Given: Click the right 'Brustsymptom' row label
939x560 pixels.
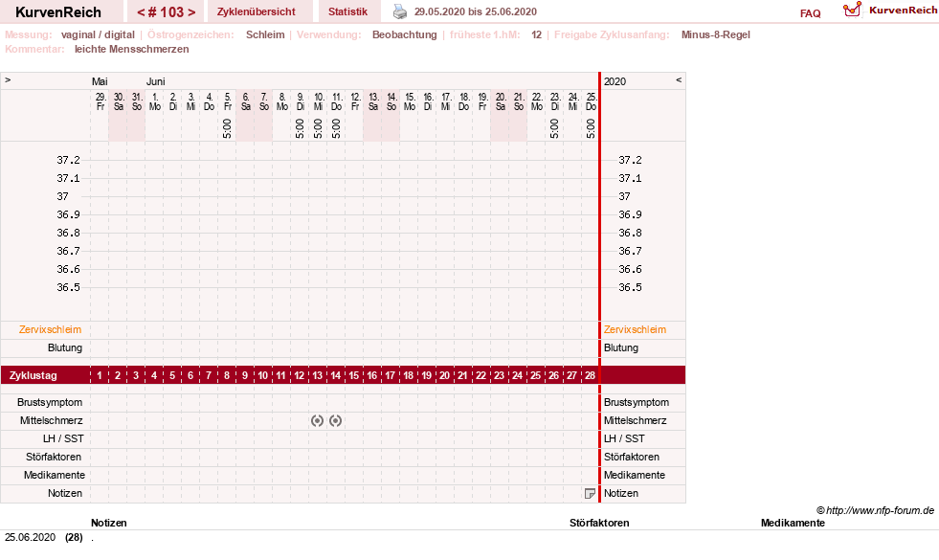Looking at the screenshot, I should coord(637,402).
